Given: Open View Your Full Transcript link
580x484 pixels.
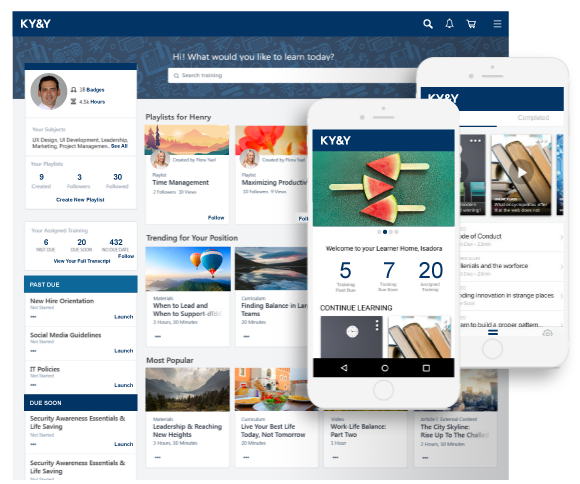Looking at the screenshot, I should (x=82, y=261).
